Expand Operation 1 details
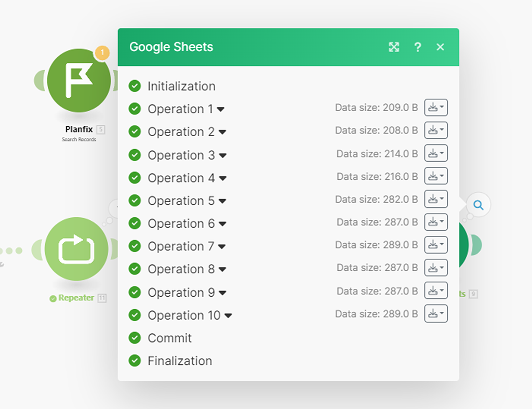Viewport: 532px width, 409px height. (220, 109)
